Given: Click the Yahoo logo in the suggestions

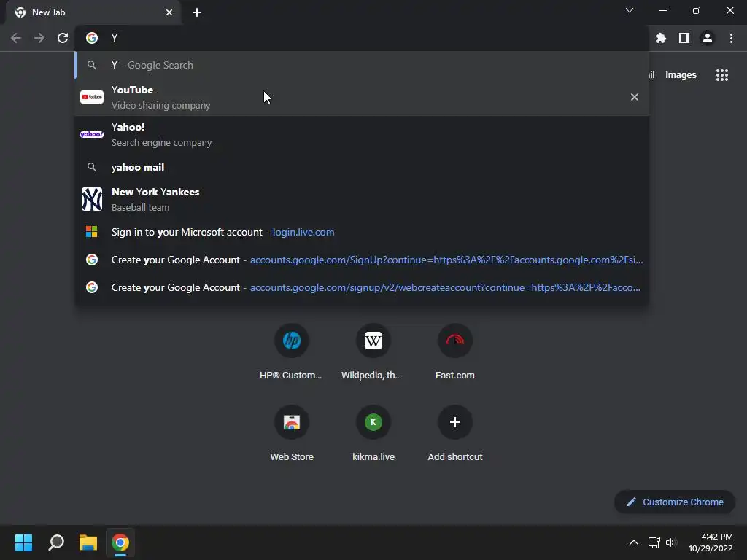Looking at the screenshot, I should [92, 134].
